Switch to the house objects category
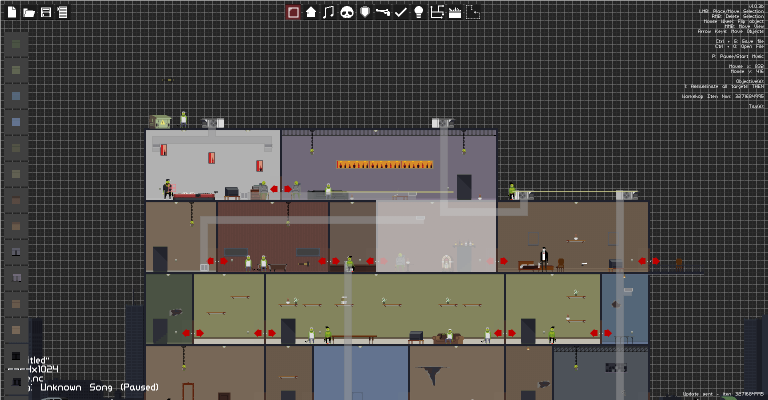Viewport: 768px width, 400px height. point(311,12)
